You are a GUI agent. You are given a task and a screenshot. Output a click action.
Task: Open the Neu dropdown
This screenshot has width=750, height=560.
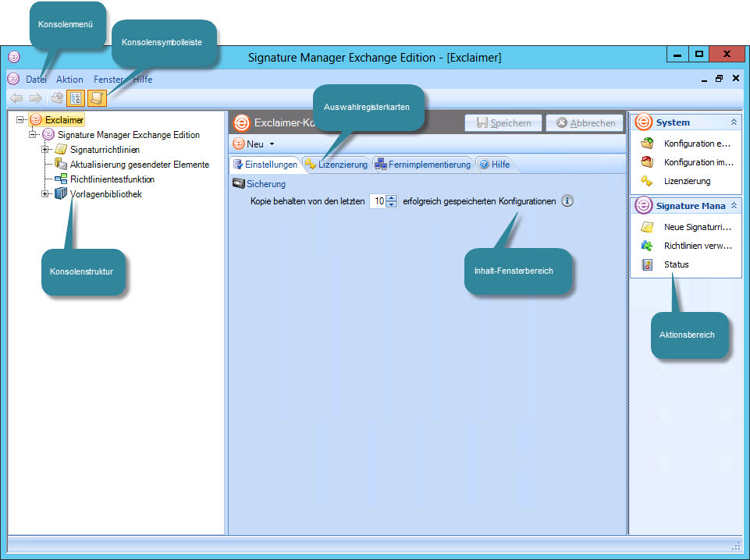[x=254, y=144]
